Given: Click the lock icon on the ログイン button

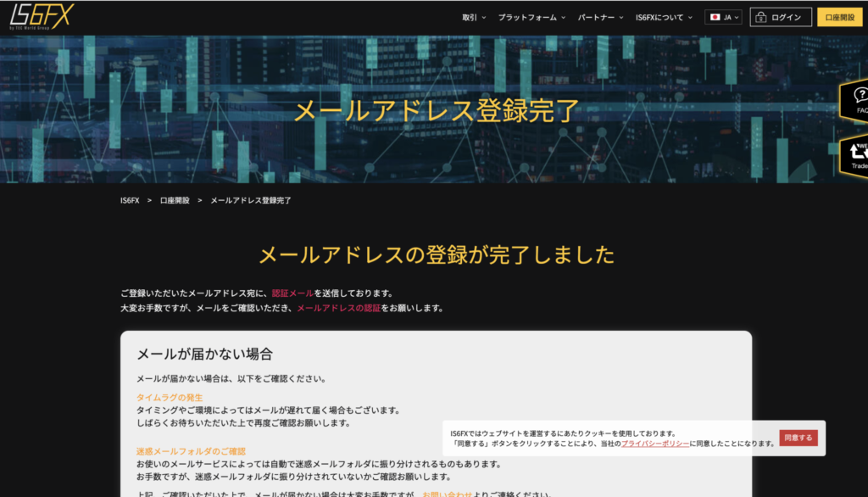Looking at the screenshot, I should pyautogui.click(x=761, y=17).
